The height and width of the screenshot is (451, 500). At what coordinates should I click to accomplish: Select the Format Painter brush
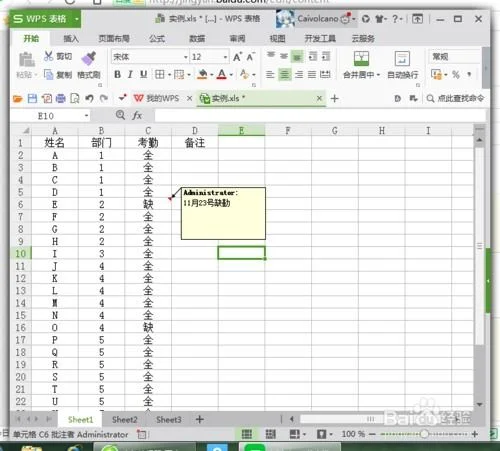[88, 59]
